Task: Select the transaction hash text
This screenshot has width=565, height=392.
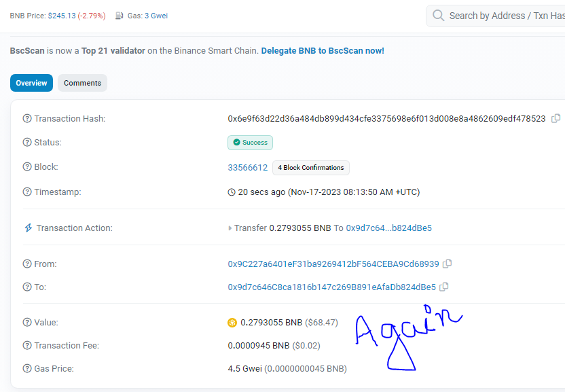Action: [386, 119]
